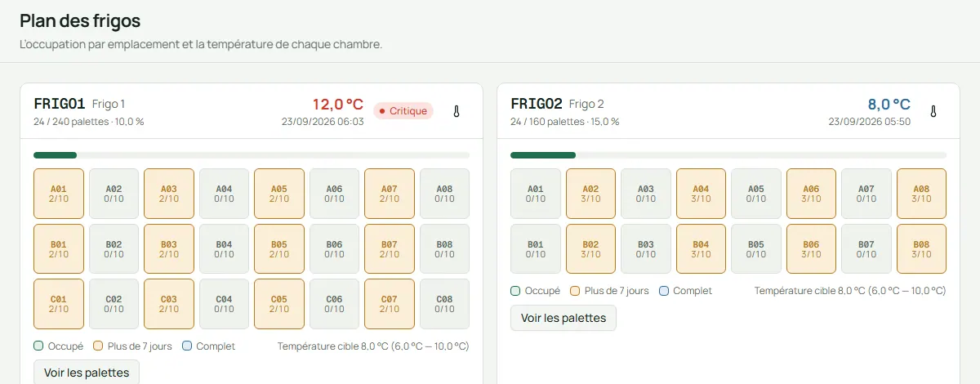Select slot B03 in FRIGO2
The image size is (980, 384).
646,249
